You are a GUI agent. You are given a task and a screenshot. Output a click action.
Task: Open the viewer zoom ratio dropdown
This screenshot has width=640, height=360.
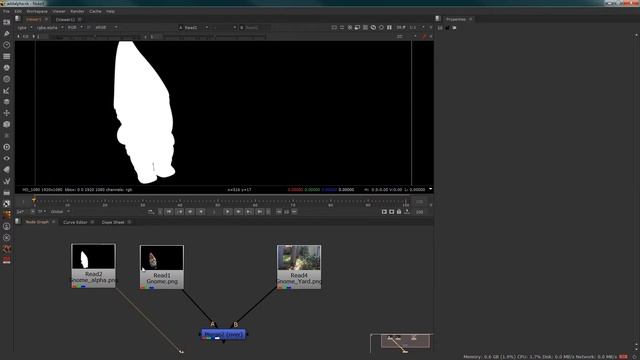(x=417, y=27)
